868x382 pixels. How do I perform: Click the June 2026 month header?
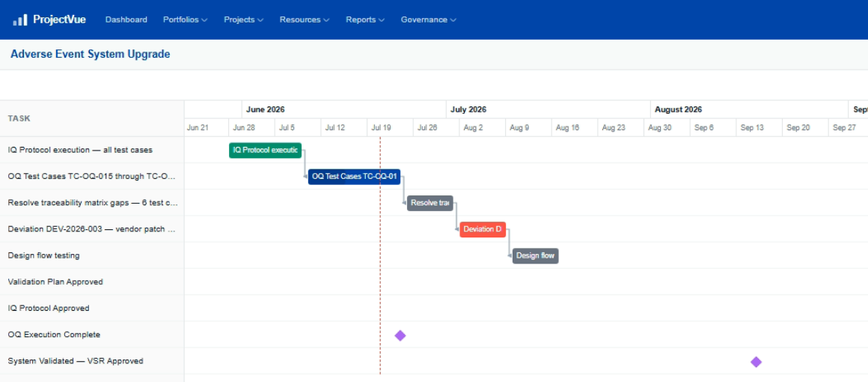point(344,110)
